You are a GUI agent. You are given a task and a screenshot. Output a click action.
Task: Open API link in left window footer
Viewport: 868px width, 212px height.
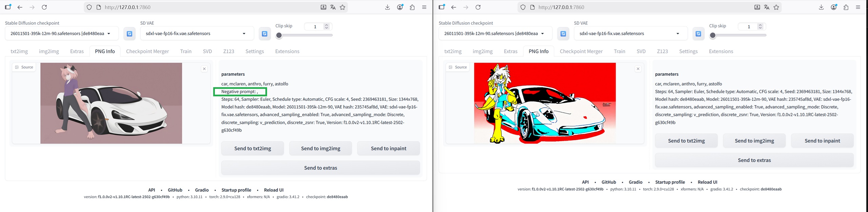coord(152,190)
